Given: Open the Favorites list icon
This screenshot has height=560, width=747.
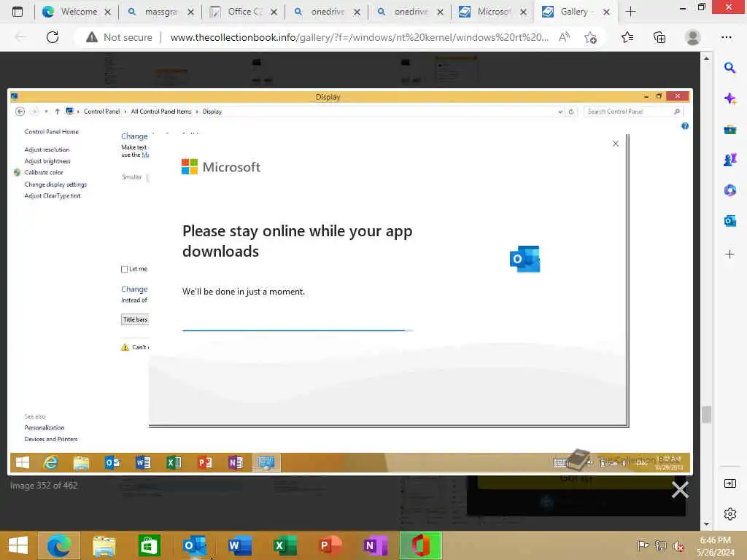Looking at the screenshot, I should [x=627, y=37].
